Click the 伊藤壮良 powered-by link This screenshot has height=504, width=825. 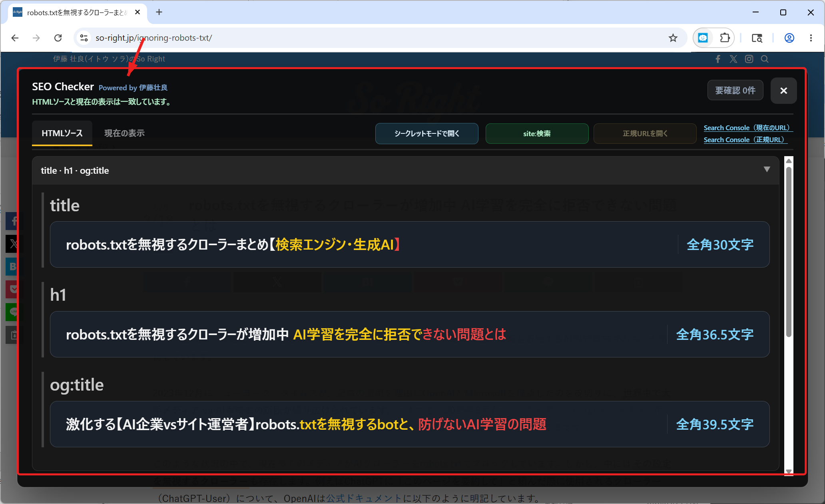pos(153,88)
